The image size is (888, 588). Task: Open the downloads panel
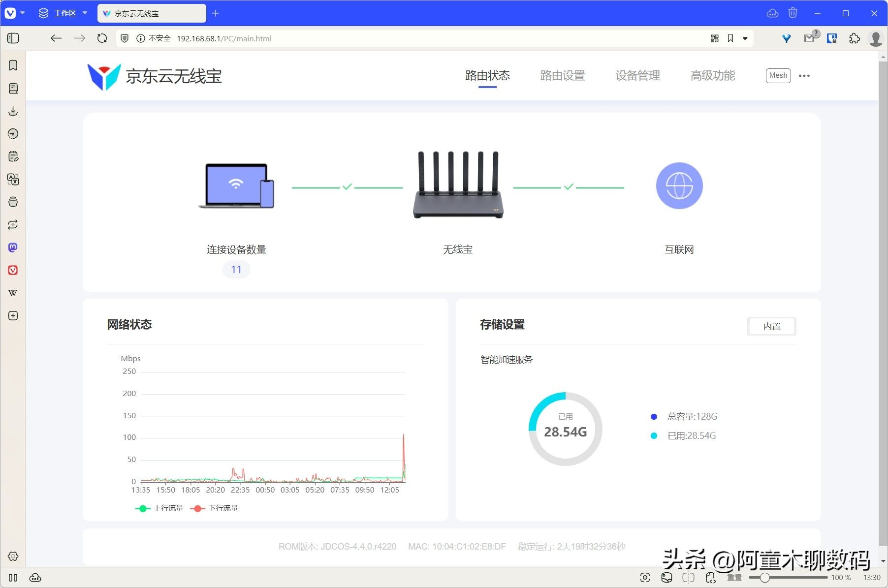[13, 111]
